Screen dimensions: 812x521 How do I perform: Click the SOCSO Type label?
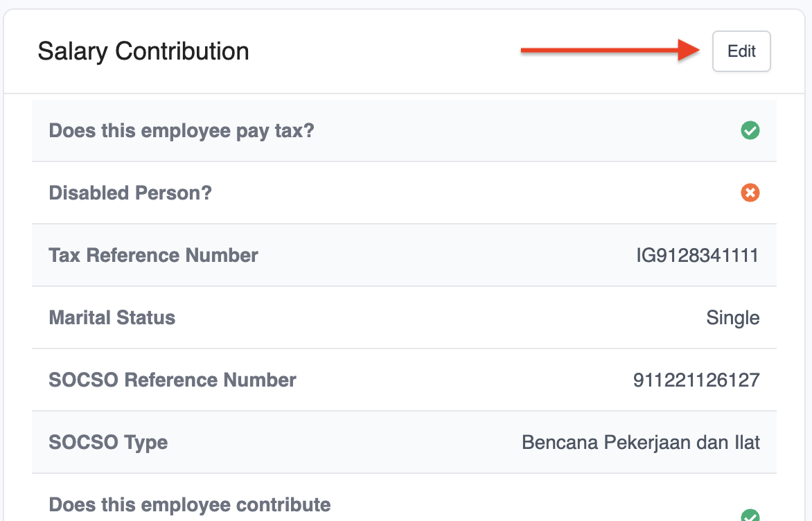tap(108, 442)
